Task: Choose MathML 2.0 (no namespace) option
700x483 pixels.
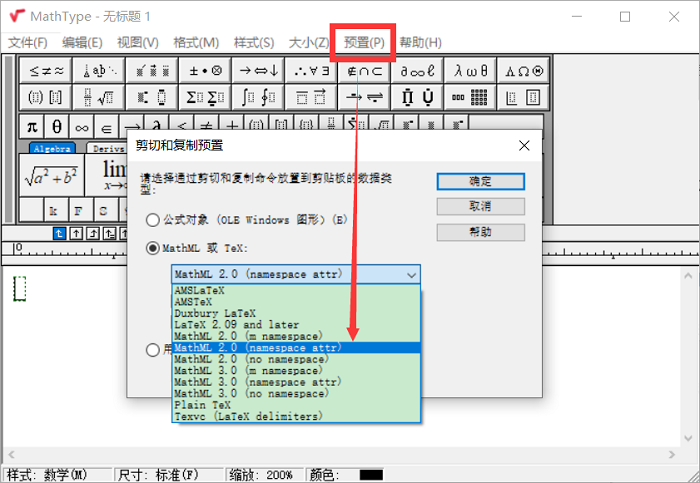Action: (x=296, y=359)
